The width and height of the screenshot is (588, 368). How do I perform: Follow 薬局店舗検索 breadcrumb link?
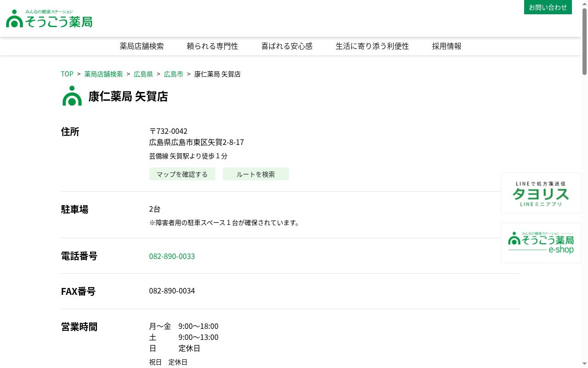point(103,74)
